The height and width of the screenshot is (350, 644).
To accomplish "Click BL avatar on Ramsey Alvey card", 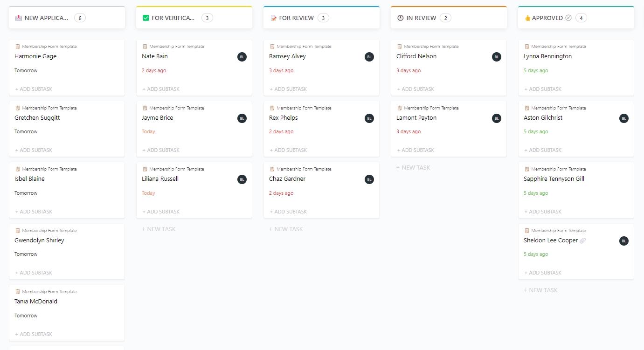I will click(369, 57).
